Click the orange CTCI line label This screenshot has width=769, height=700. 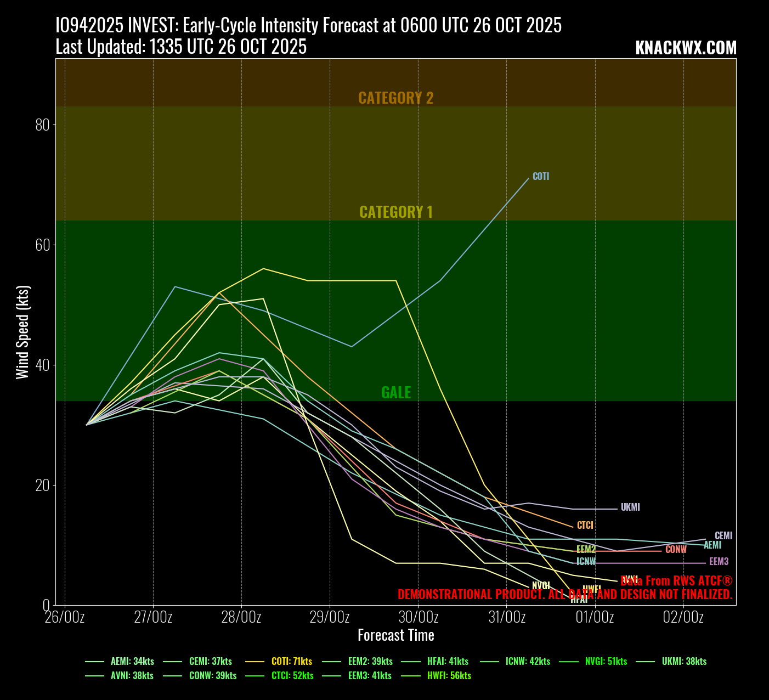[585, 526]
